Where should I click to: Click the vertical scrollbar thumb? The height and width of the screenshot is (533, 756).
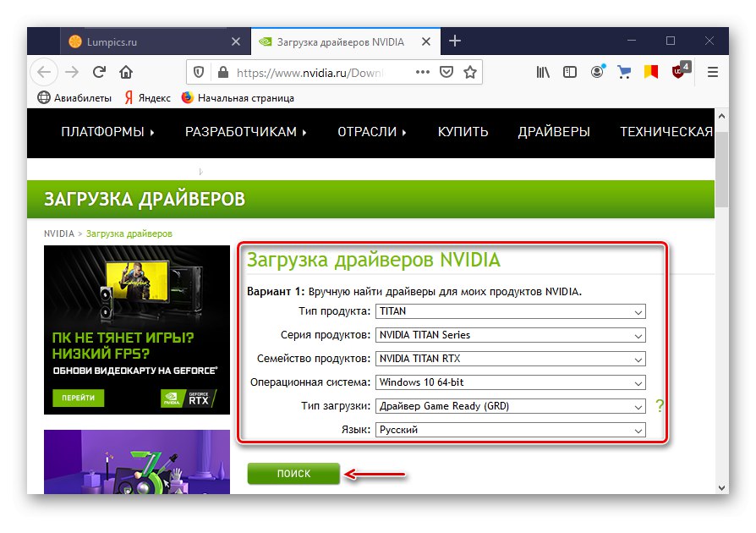point(721,169)
